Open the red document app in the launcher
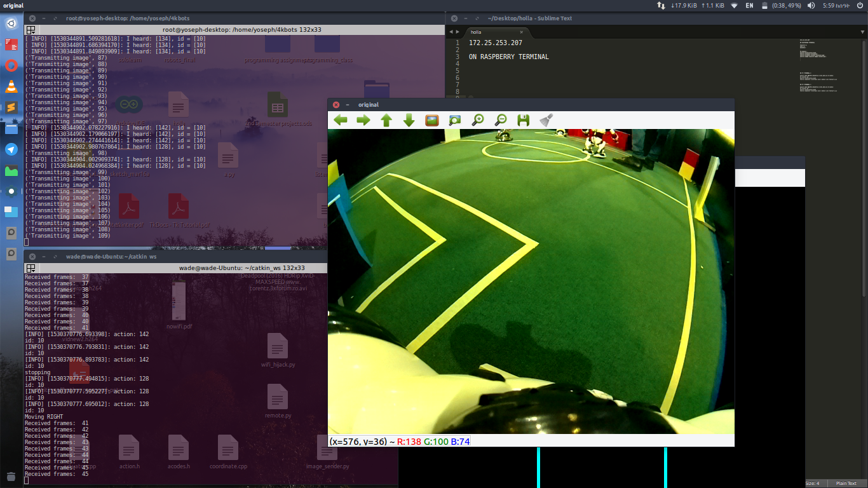Screen dimensions: 868x488 (11, 44)
